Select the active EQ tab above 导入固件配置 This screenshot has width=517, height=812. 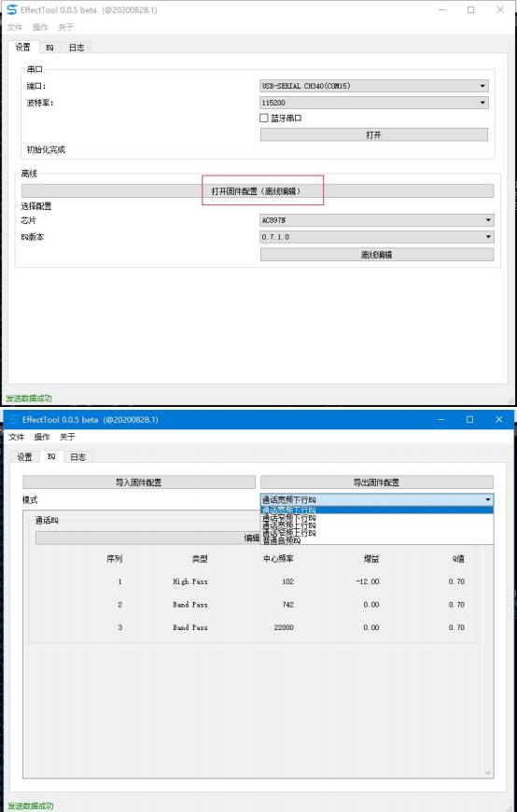[51, 456]
